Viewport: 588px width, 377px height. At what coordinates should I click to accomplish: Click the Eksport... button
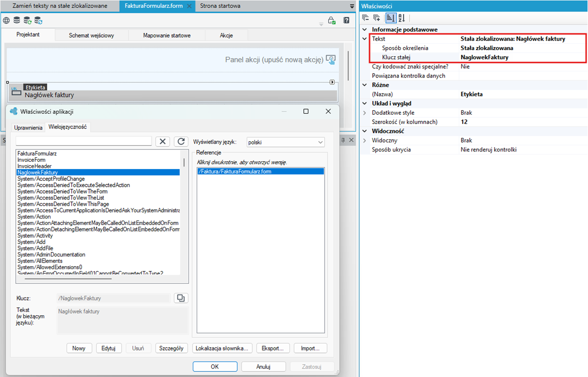click(x=273, y=348)
